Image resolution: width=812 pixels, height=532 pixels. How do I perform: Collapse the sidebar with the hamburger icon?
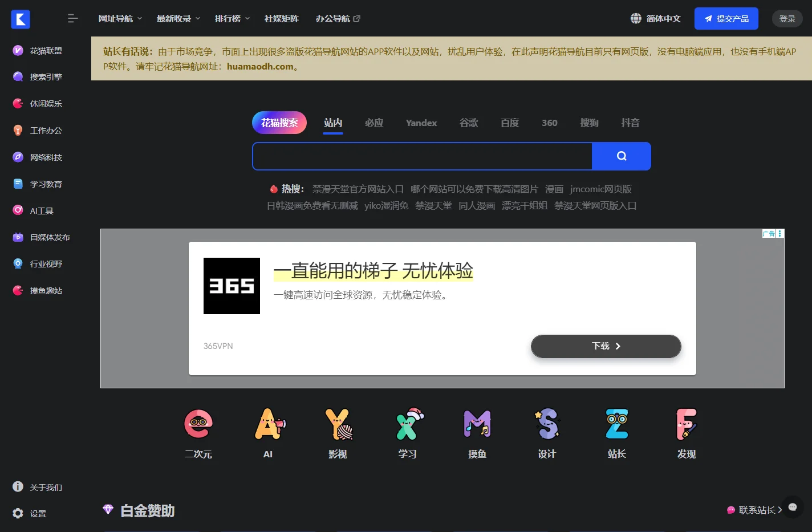coord(72,19)
